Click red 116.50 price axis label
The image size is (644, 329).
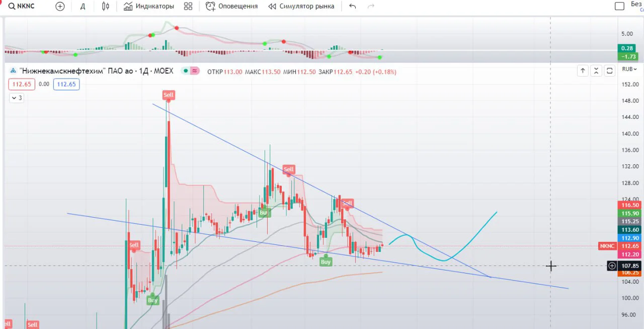click(x=630, y=205)
